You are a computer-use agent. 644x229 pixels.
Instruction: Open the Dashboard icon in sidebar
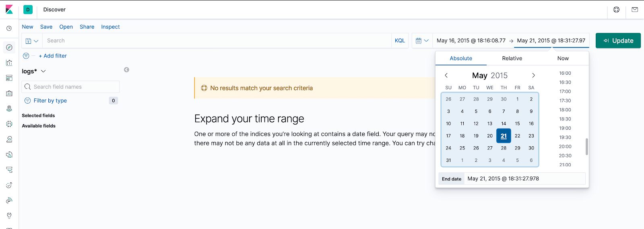pos(9,78)
